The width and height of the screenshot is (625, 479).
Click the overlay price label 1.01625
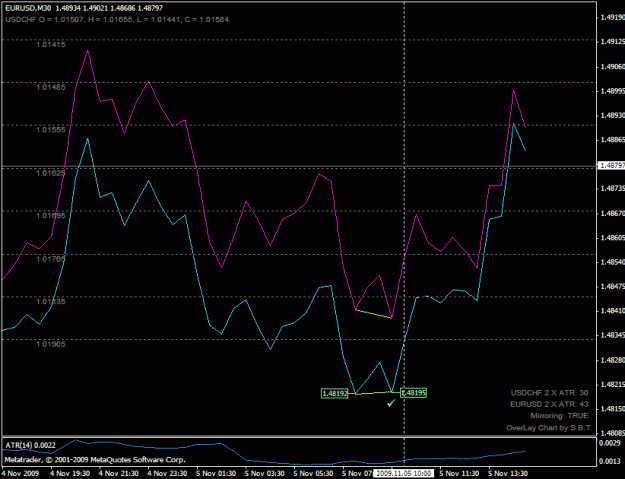pyautogui.click(x=51, y=173)
